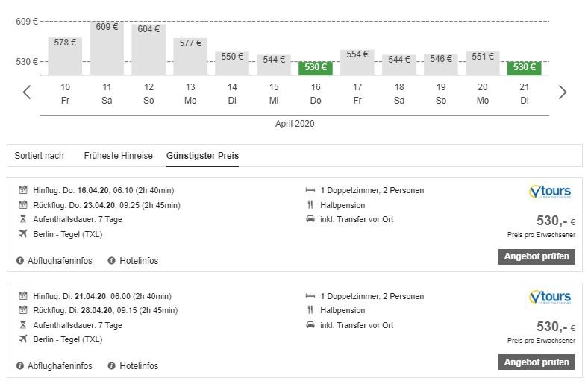Select the 544 € bar for Wednesday 15

click(274, 65)
